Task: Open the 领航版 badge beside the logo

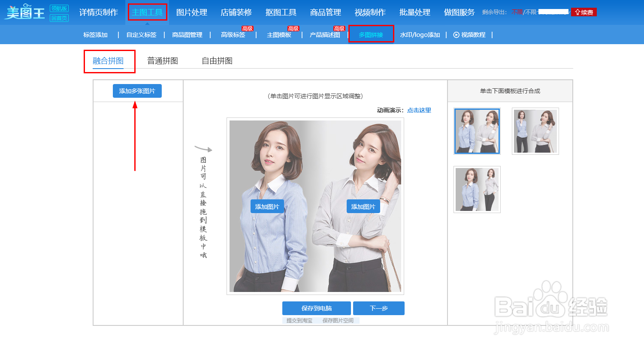Action: [x=59, y=7]
